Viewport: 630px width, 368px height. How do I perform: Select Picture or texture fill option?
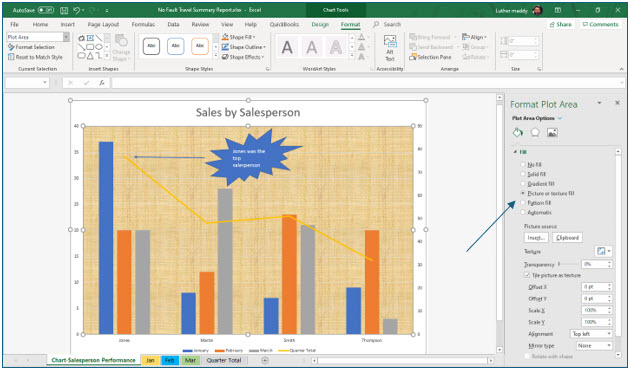(x=523, y=193)
